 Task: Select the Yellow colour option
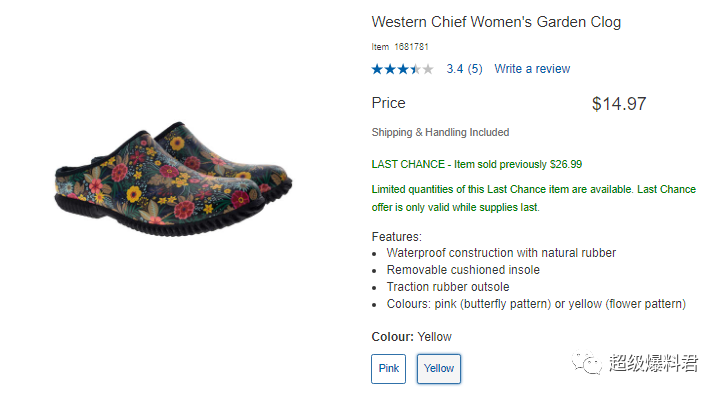(438, 368)
